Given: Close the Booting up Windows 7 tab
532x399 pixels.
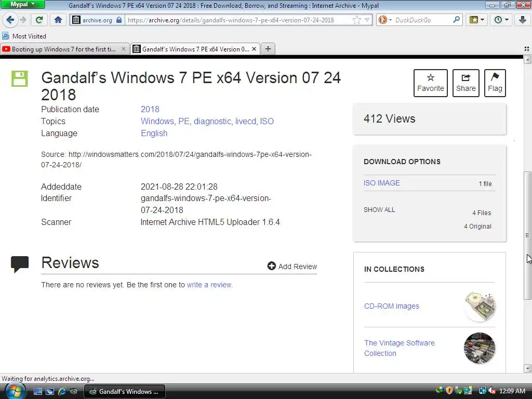Looking at the screenshot, I should click(124, 49).
